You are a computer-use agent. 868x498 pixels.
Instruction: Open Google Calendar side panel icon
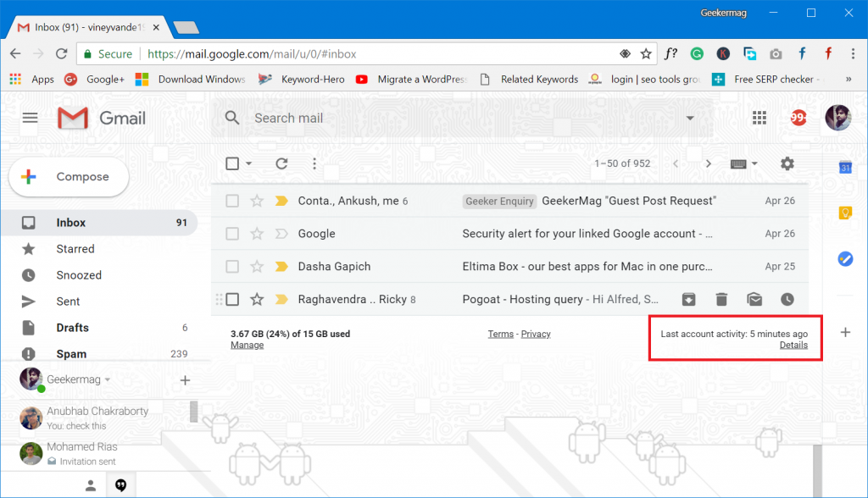(x=845, y=167)
